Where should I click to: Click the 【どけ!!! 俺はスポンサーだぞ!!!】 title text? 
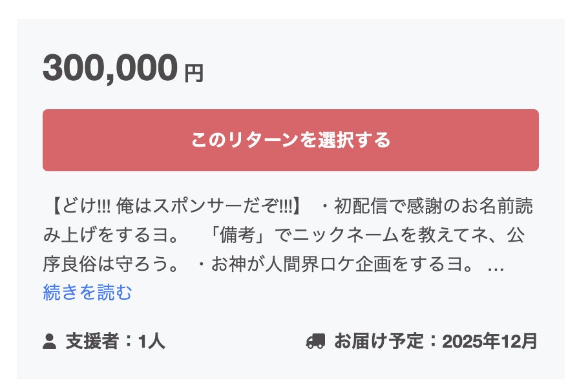pos(174,207)
